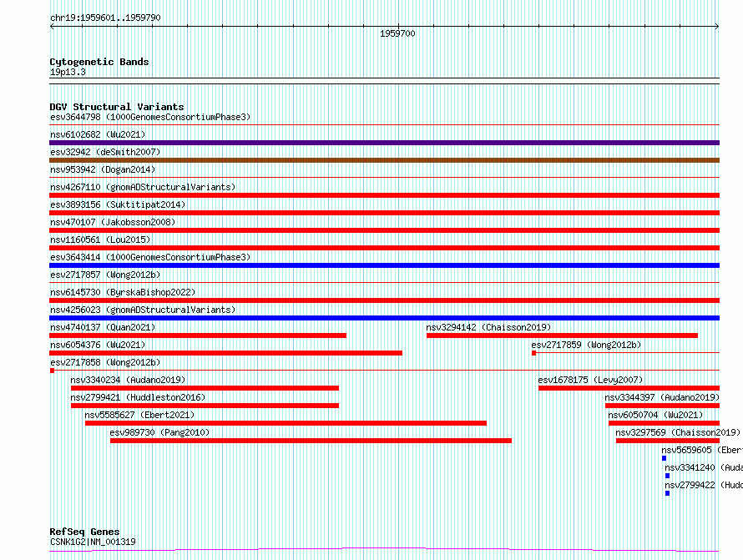Click the esv3644798 (1000GenomesConsortiumPhase3) variant label
743x560 pixels.
point(150,117)
